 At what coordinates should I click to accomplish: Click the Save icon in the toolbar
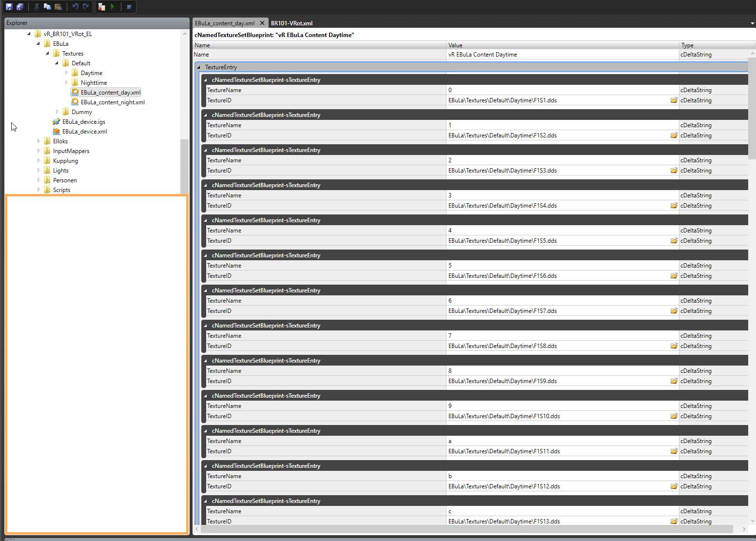tap(9, 7)
